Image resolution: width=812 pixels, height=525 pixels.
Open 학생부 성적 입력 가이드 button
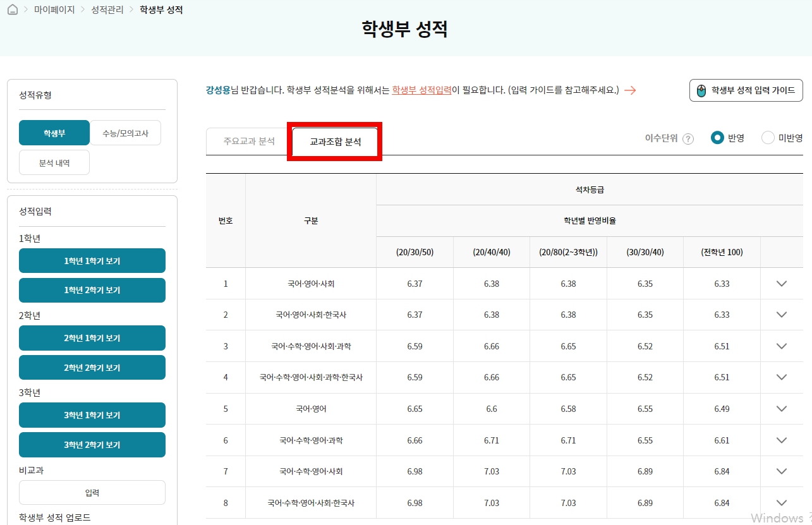click(x=746, y=90)
